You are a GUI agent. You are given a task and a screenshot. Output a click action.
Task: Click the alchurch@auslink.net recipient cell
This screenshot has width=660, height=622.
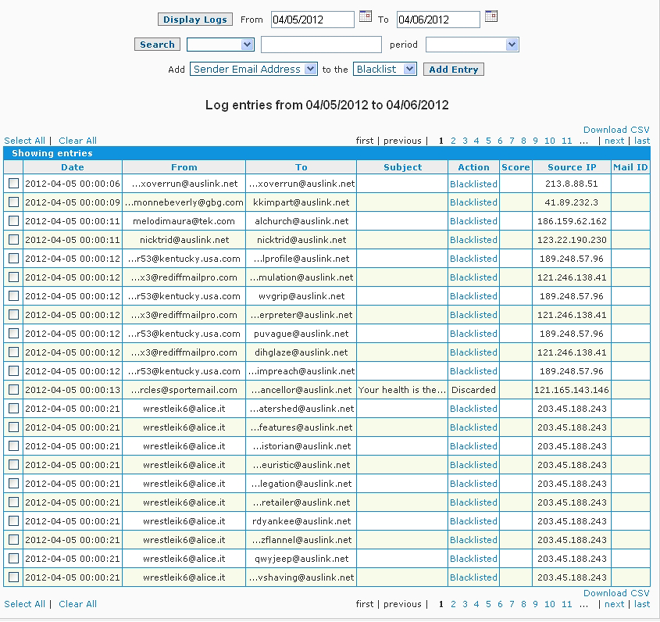[x=301, y=221]
